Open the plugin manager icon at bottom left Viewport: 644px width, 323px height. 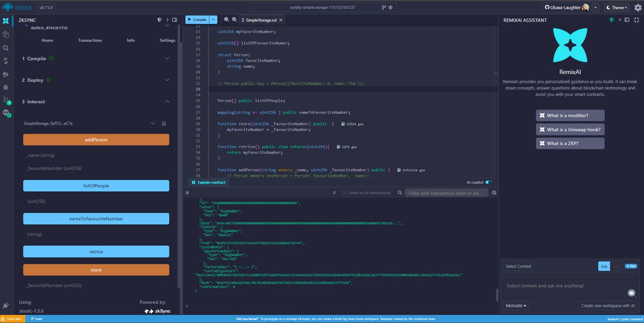point(6,305)
